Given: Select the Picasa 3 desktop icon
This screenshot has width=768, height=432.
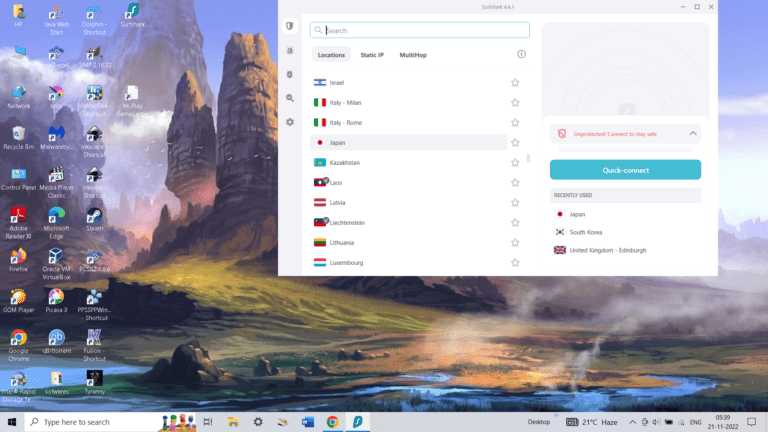Looking at the screenshot, I should [56, 301].
